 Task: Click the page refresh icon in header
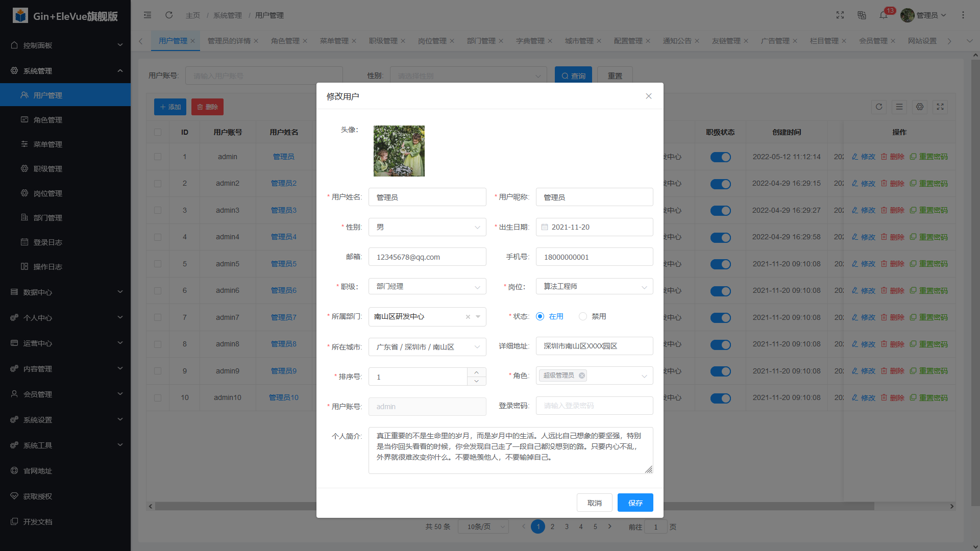pyautogui.click(x=169, y=15)
